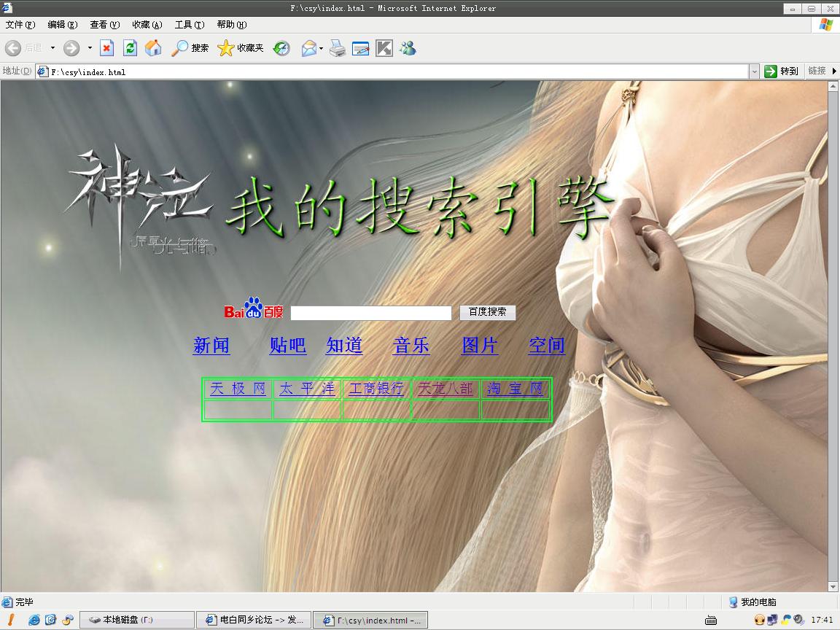Go to the Home page icon
Viewport: 840px width, 630px height.
[x=153, y=48]
